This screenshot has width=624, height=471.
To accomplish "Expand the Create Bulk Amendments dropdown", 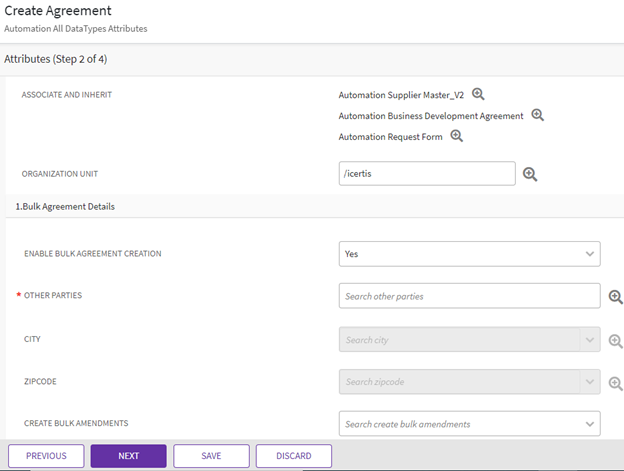I will point(588,424).
